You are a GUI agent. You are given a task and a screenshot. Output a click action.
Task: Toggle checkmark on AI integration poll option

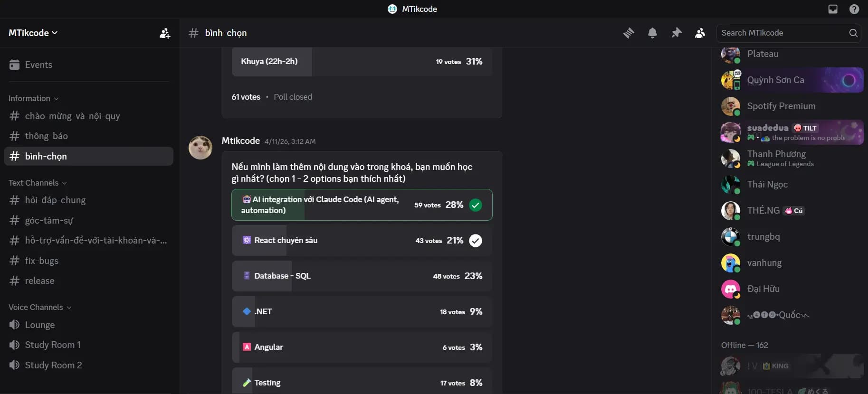(x=476, y=205)
